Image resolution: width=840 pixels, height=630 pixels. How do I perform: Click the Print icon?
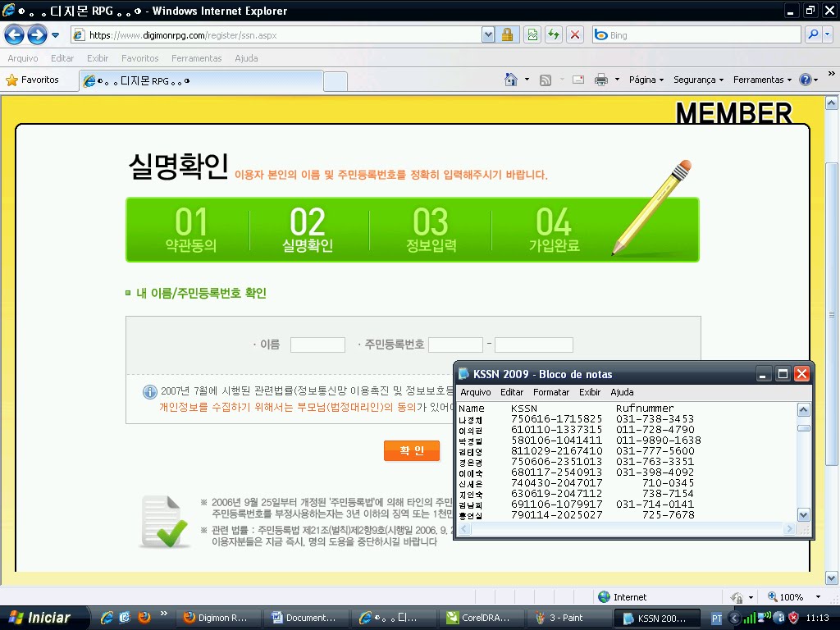click(x=601, y=80)
